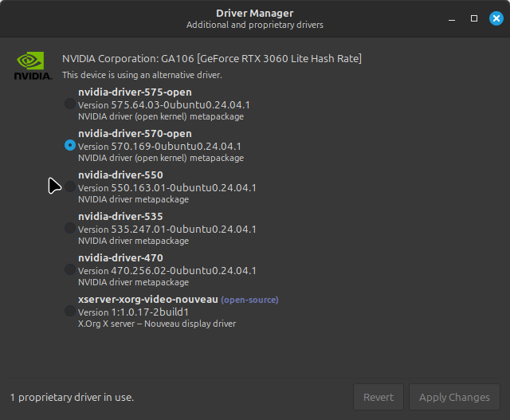Click the nvidia-driver-575-open name text
The image size is (510, 420).
point(135,92)
